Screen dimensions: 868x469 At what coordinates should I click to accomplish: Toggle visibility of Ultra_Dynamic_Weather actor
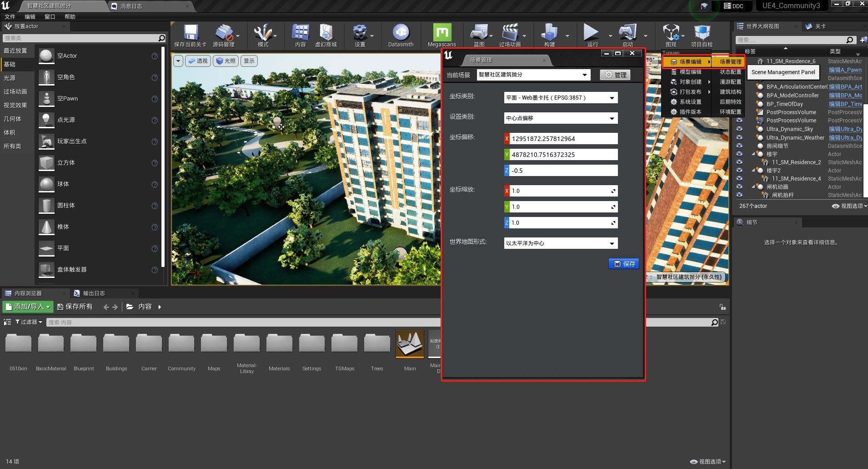click(x=739, y=137)
